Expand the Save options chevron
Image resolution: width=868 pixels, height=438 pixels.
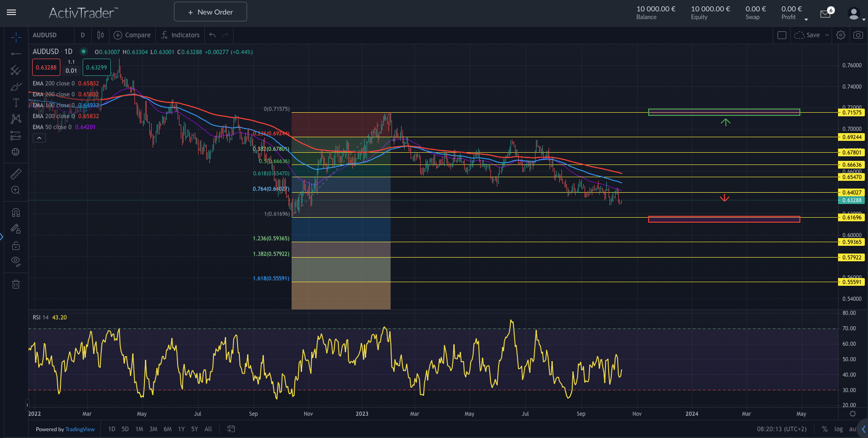click(827, 35)
